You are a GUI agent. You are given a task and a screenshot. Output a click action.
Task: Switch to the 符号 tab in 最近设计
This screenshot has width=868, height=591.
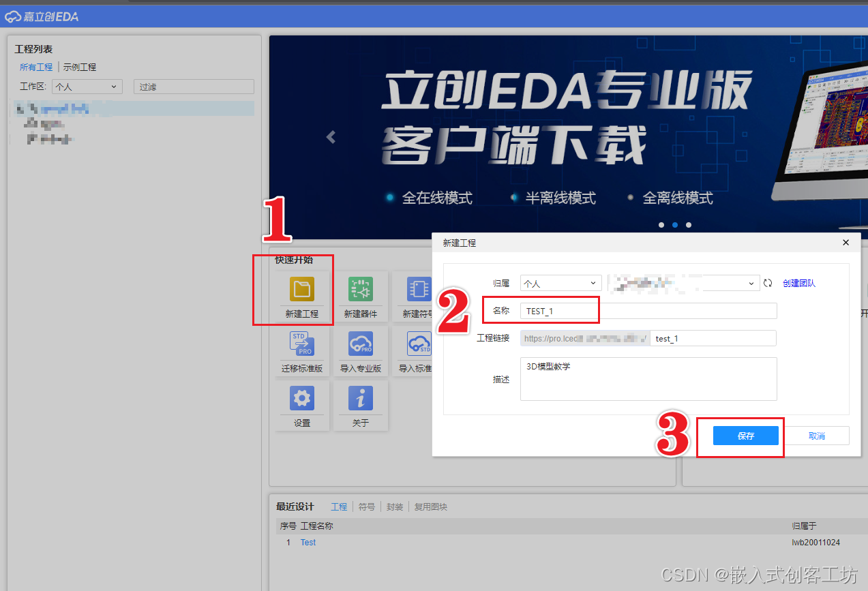pyautogui.click(x=367, y=506)
